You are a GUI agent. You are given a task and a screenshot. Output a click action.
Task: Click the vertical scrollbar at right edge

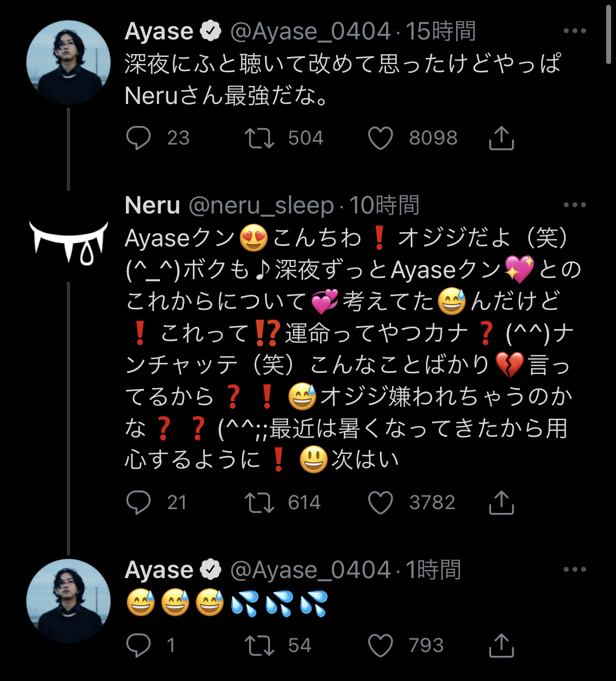point(609,33)
